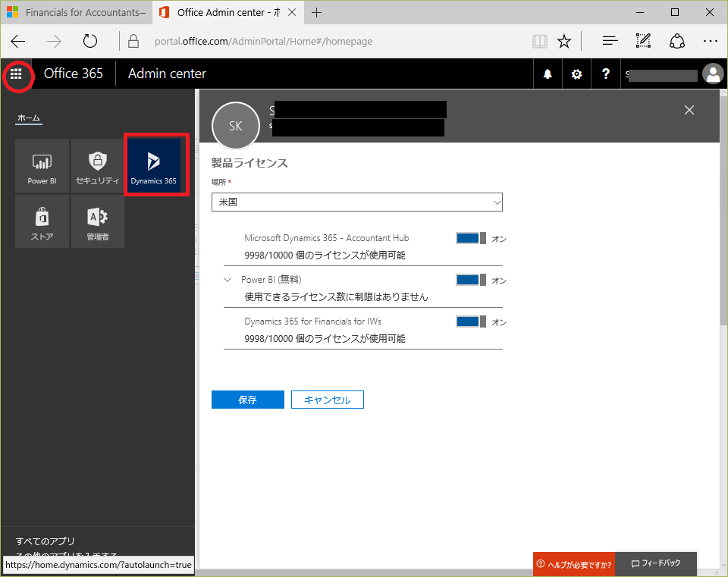Open the 場所 location dropdown

(x=356, y=202)
